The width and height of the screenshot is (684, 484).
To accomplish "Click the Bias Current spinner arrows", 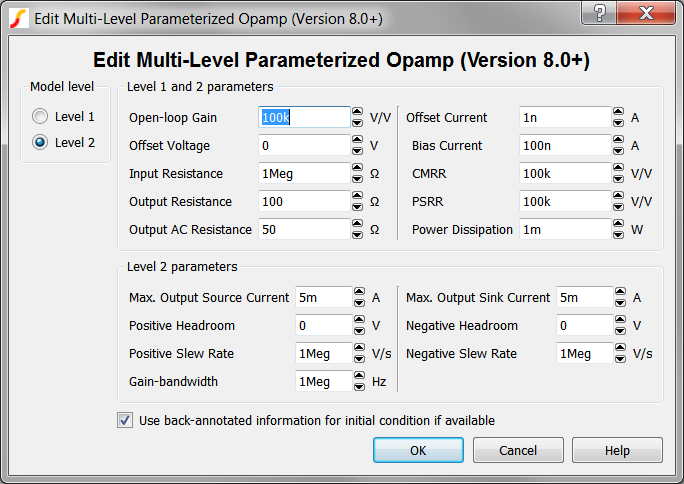I will pos(618,145).
